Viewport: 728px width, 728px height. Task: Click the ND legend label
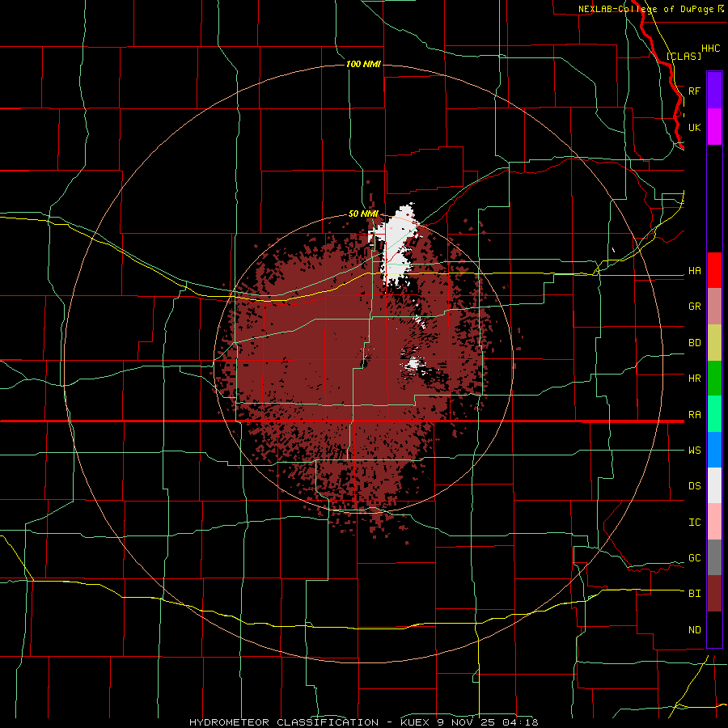[694, 630]
